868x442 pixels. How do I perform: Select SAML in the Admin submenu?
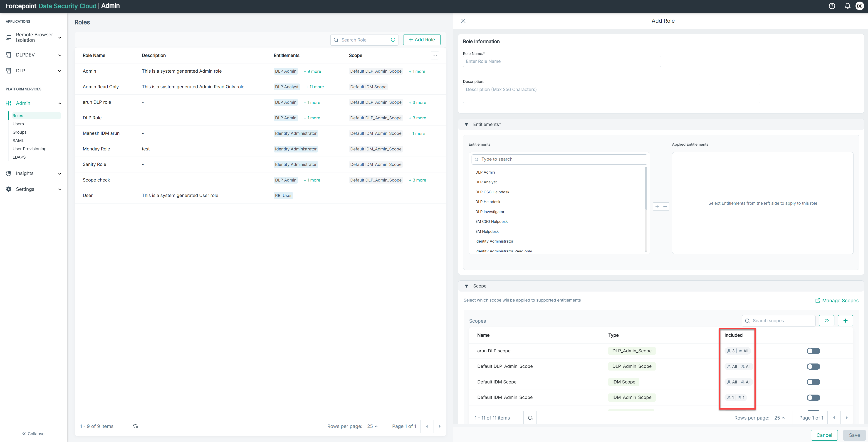click(x=18, y=140)
